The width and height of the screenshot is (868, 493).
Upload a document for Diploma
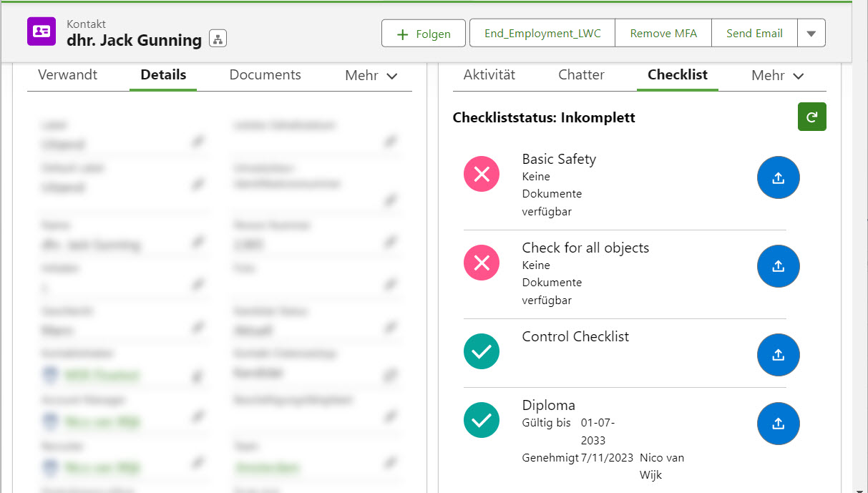(778, 424)
